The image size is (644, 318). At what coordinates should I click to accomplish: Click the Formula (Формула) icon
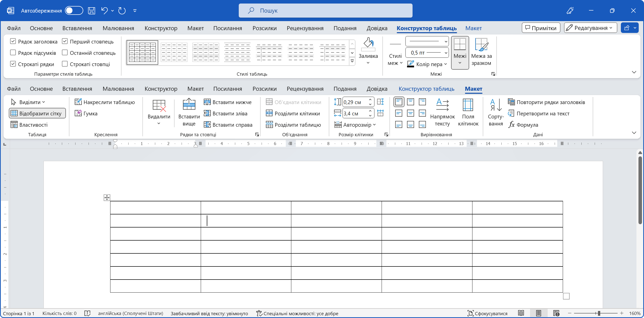click(511, 125)
